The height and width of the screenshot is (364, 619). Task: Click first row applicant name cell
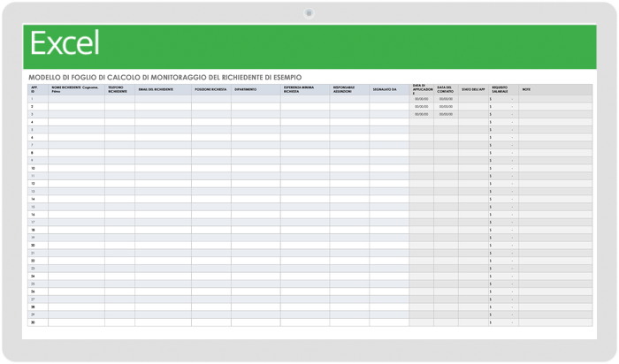pos(76,98)
